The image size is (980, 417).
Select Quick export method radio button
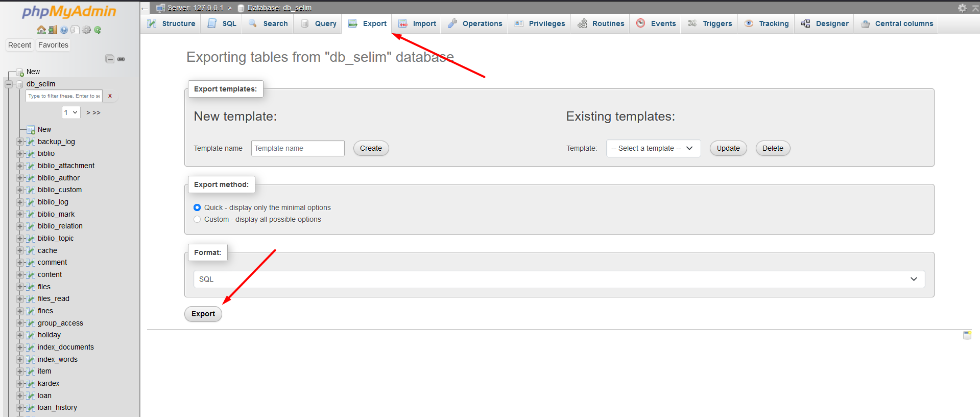197,207
